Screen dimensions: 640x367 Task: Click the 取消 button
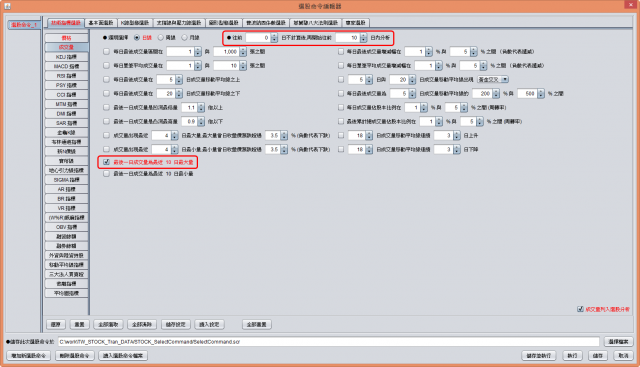pyautogui.click(x=623, y=356)
